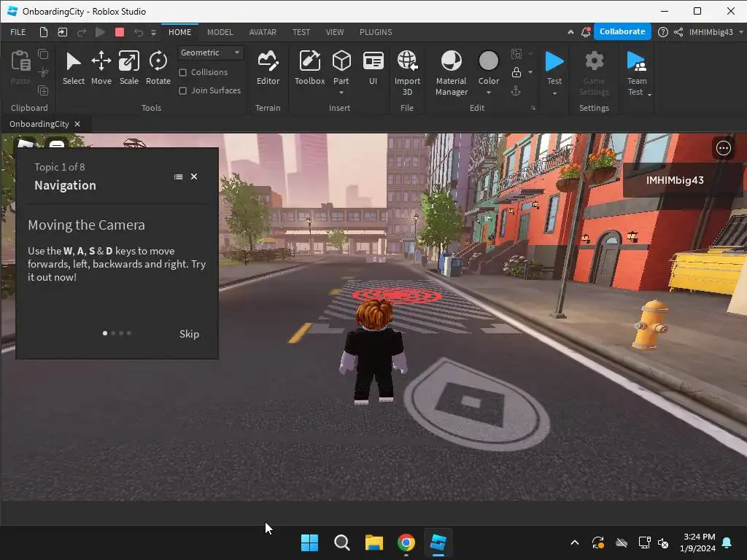Click the Group icon in Edit
Image resolution: width=747 pixels, height=560 pixels.
[516, 54]
